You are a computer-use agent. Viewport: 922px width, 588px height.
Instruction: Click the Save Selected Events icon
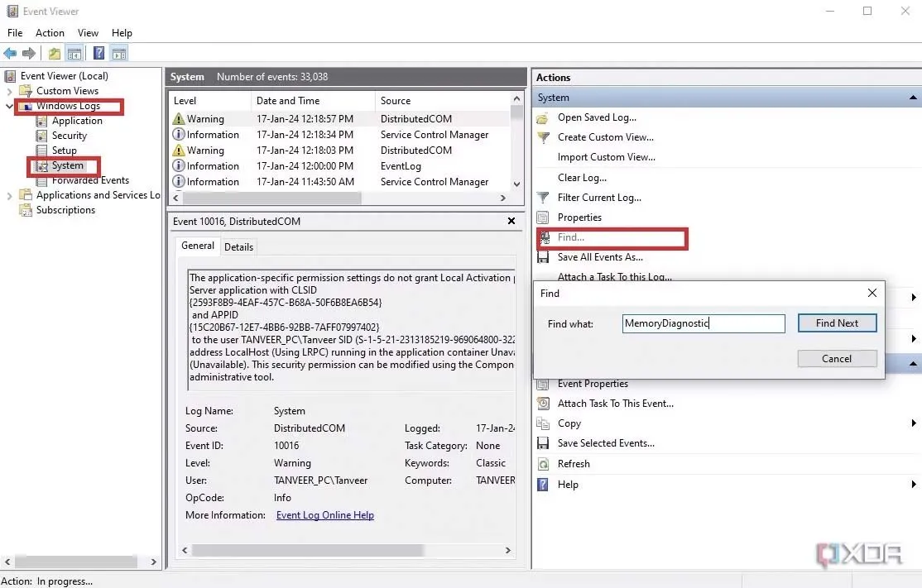pyautogui.click(x=543, y=443)
